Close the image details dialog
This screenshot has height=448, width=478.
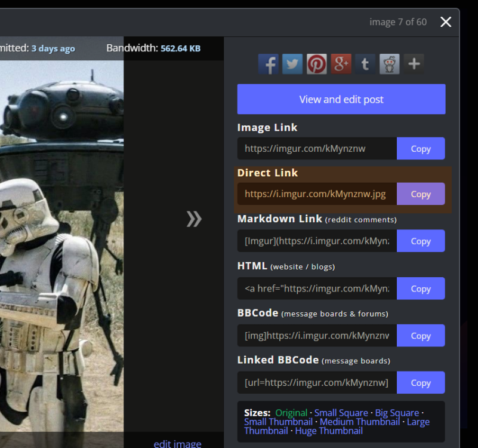(x=446, y=22)
